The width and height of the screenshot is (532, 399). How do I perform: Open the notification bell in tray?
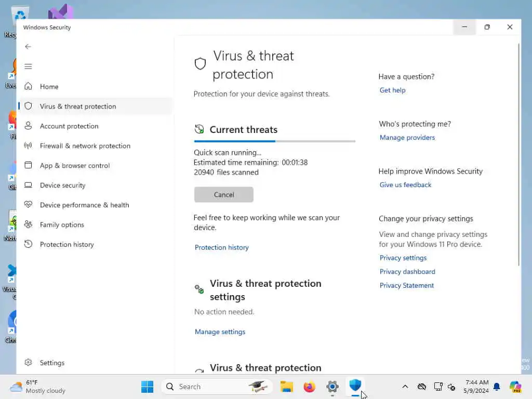coord(497,387)
